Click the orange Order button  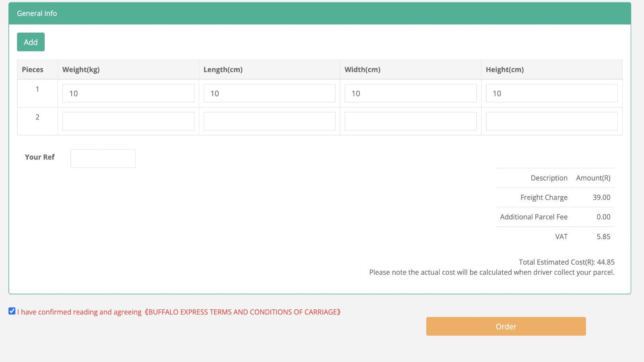point(506,326)
